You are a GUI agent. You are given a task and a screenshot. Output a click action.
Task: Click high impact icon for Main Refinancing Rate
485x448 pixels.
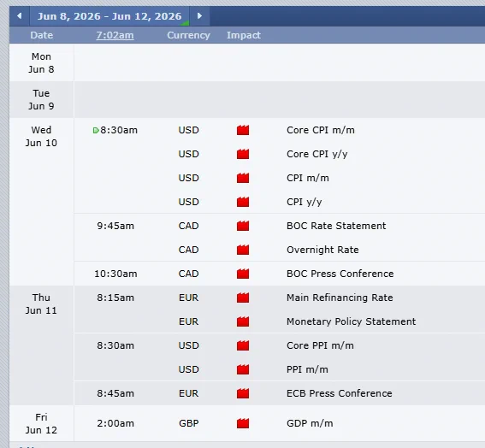coord(243,298)
